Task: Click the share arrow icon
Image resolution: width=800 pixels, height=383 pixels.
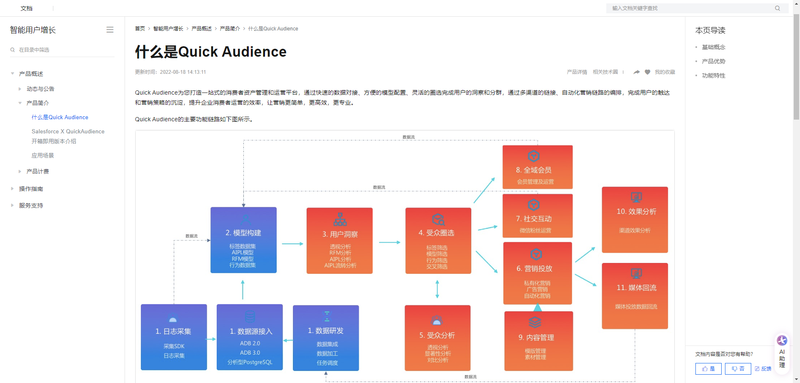Action: coord(636,72)
